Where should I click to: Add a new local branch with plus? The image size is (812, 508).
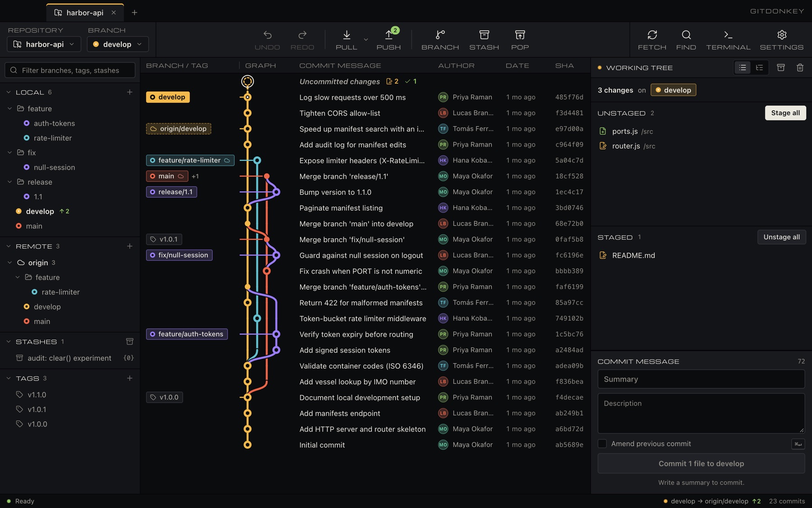pos(129,92)
